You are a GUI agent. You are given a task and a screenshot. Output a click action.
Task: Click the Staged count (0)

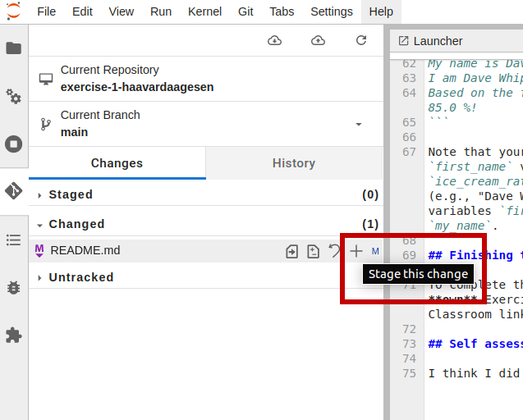[x=370, y=194]
